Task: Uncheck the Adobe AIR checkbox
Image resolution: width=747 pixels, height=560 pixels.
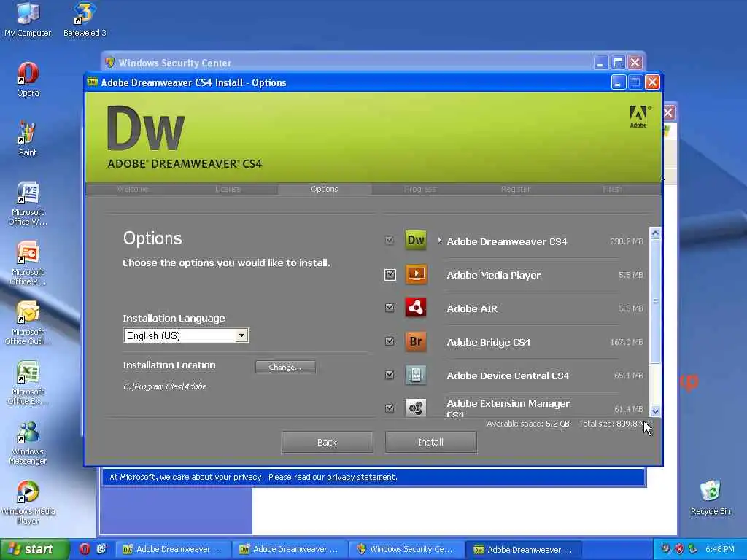Action: coord(390,308)
